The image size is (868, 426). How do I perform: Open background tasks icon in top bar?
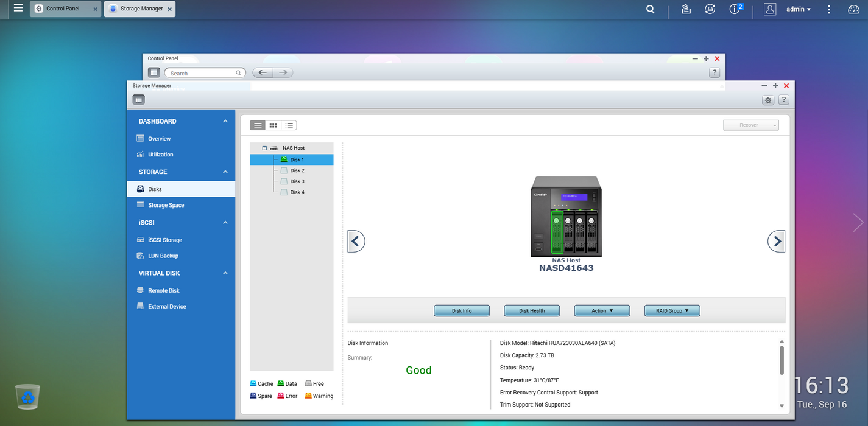(686, 9)
